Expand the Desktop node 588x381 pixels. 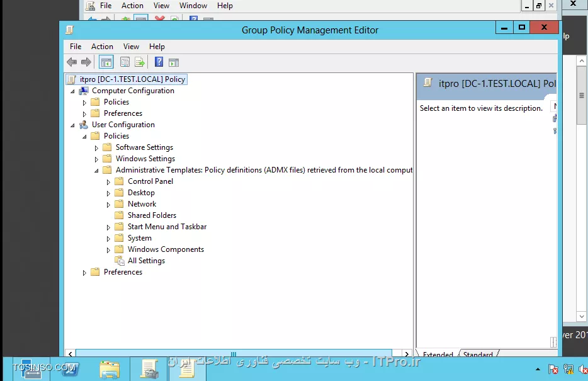tap(108, 193)
